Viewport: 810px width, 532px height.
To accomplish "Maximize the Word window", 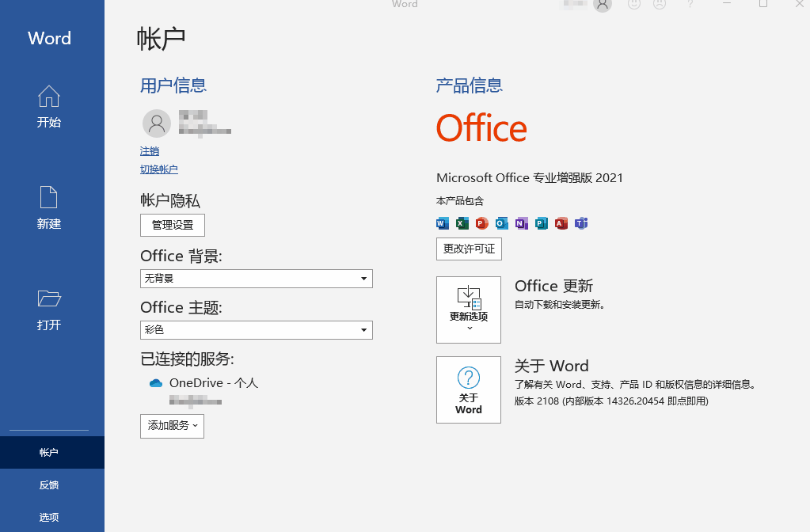I will (763, 4).
